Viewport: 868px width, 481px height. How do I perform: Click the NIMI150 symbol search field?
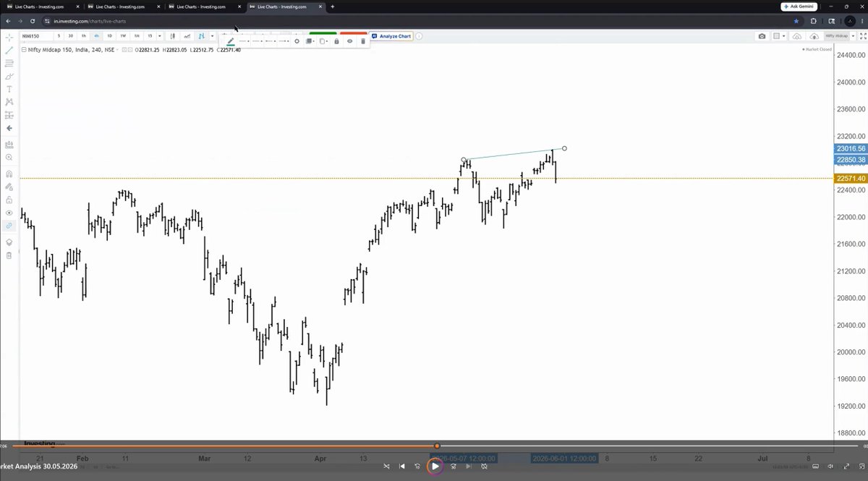(36, 35)
